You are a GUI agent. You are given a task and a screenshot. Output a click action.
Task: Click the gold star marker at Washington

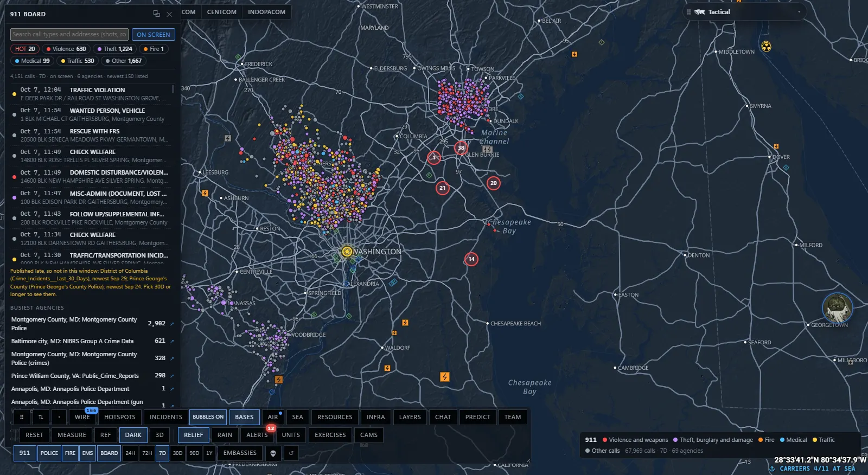point(347,252)
